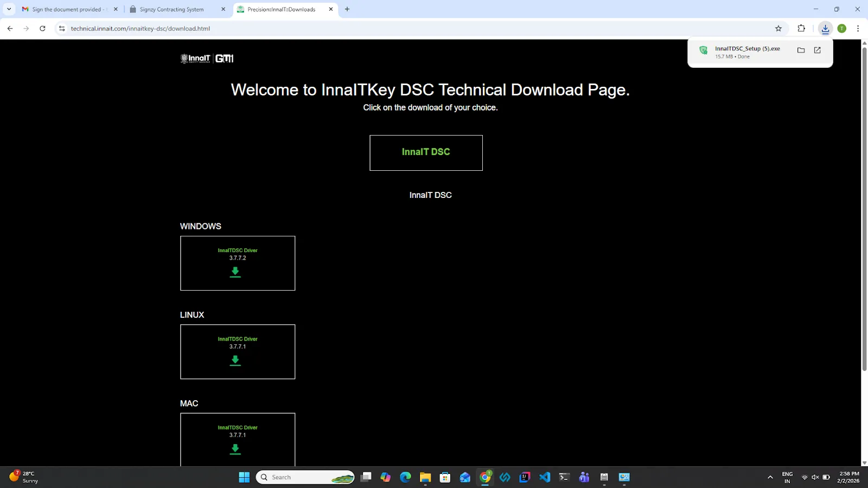
Task: Open Microsoft Teams from the taskbar
Action: point(584,477)
